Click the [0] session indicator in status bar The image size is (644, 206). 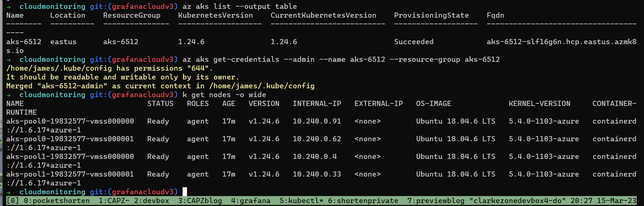coord(13,201)
